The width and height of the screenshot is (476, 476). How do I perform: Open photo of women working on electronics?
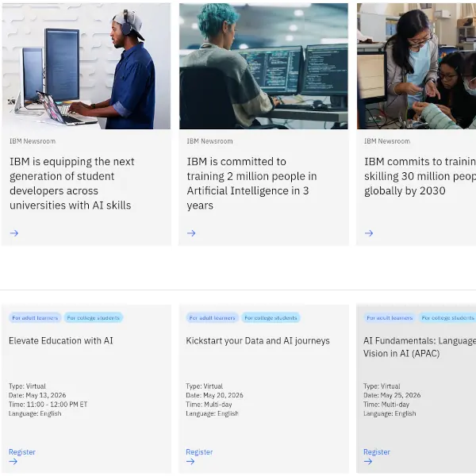416,66
